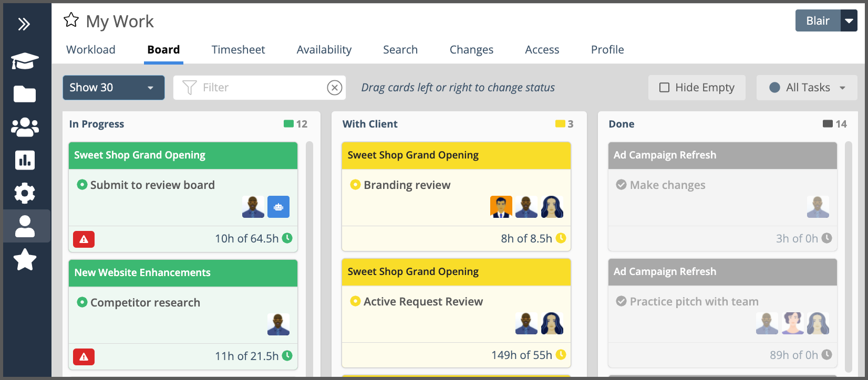Open the bar chart reports icon

(x=25, y=160)
